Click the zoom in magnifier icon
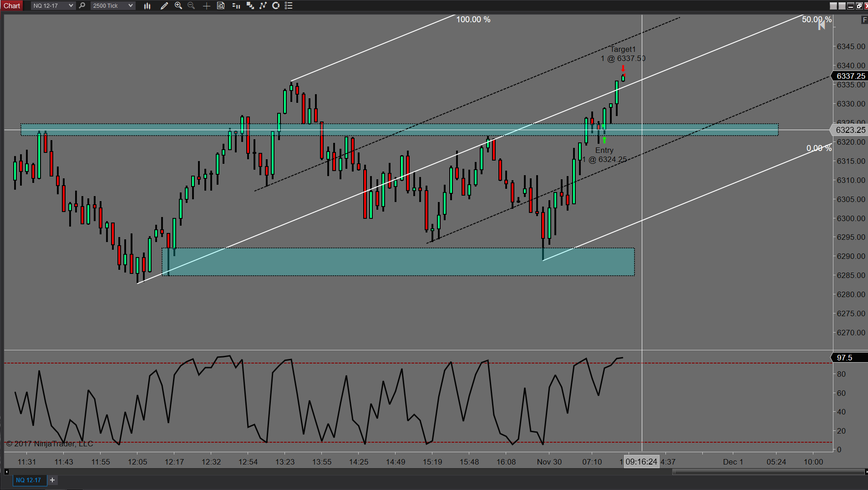868x490 pixels. tap(178, 5)
